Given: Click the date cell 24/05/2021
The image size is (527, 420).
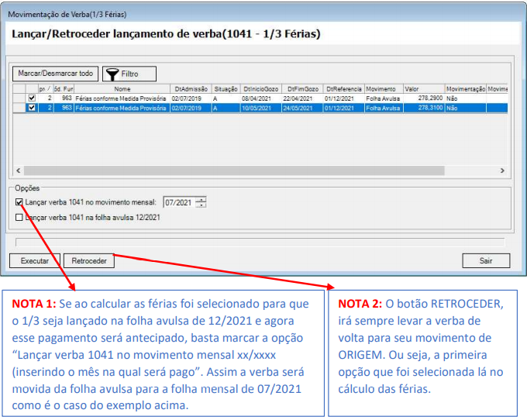Looking at the screenshot, I should tap(302, 108).
